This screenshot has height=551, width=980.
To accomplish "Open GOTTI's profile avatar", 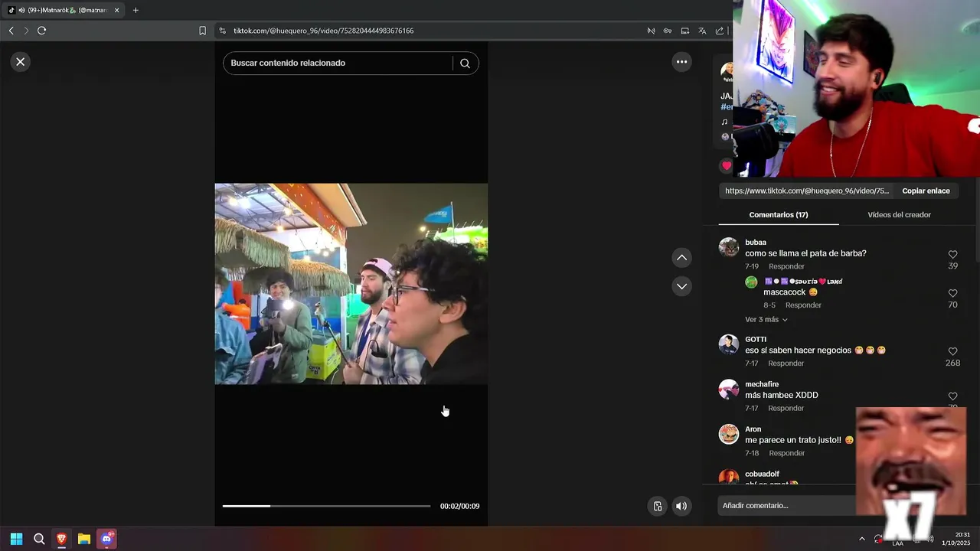I will point(728,344).
